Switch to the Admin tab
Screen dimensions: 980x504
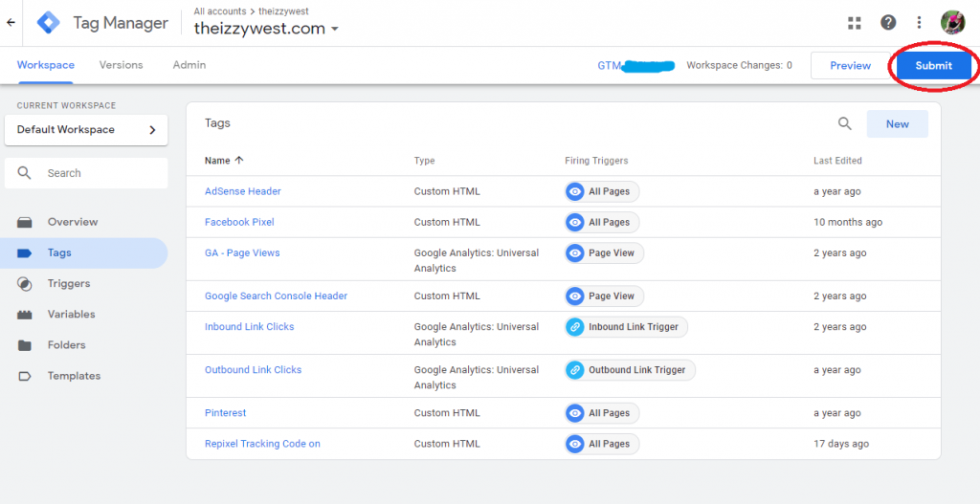(189, 65)
